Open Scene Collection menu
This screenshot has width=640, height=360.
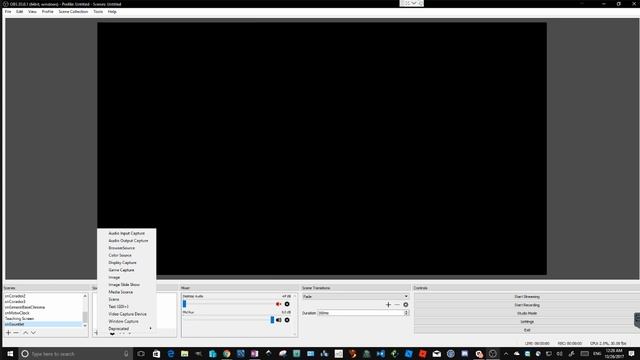(73, 11)
